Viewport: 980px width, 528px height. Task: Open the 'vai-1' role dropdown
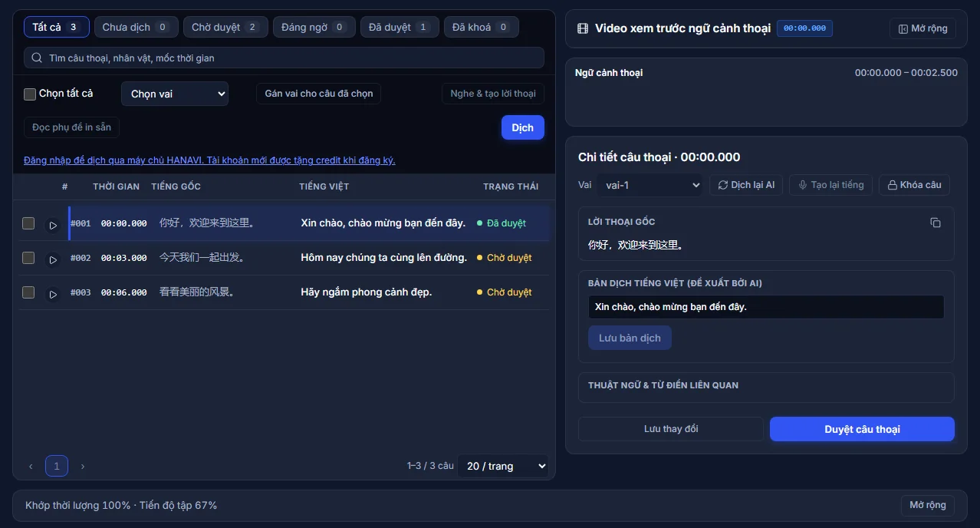649,185
